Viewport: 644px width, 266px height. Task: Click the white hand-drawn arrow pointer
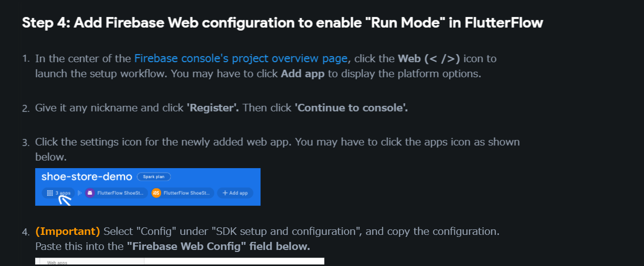pos(65,200)
